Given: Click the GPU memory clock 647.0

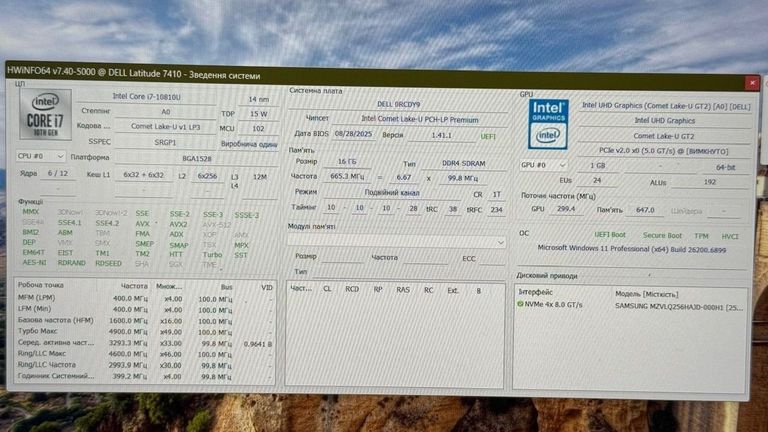Looking at the screenshot, I should tap(645, 210).
